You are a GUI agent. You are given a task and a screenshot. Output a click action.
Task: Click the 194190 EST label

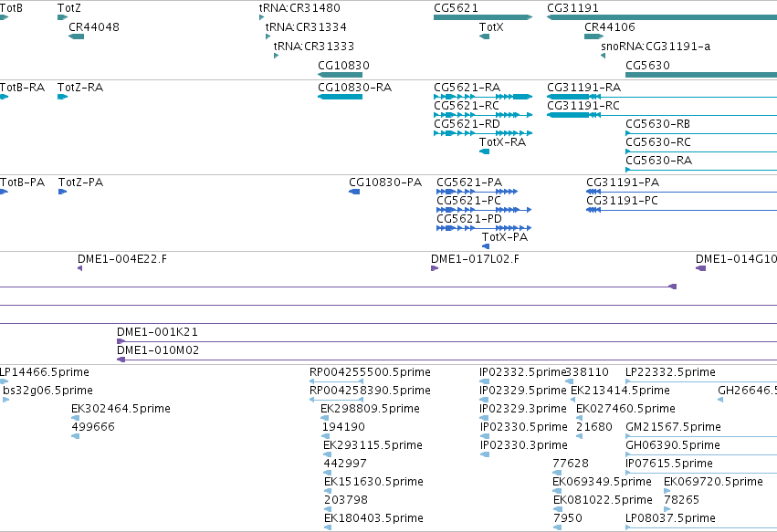pos(343,427)
